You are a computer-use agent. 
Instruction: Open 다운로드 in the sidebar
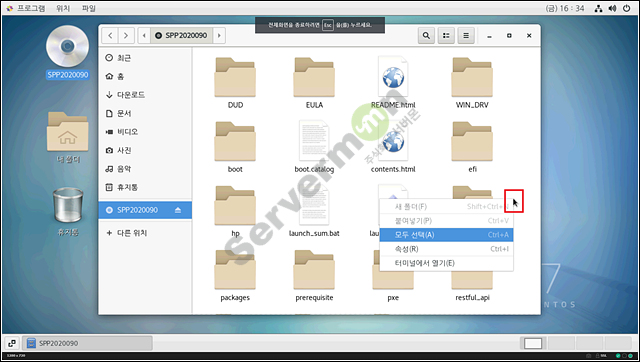point(145,95)
